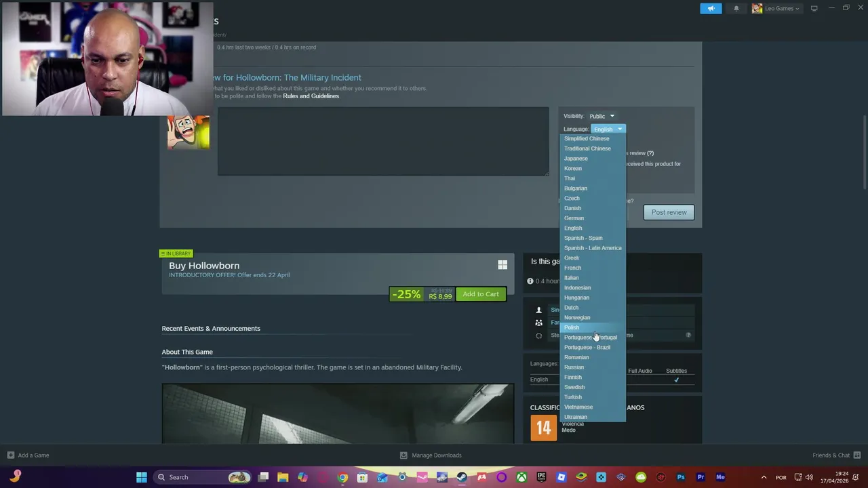Open Photoshop from taskbar
The width and height of the screenshot is (868, 488).
coord(681,477)
